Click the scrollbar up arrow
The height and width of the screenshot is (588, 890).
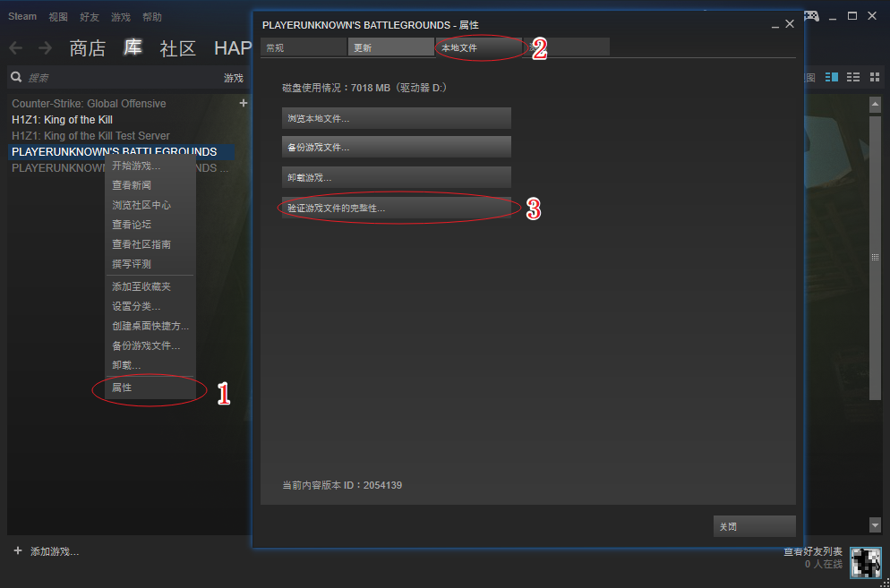(x=875, y=104)
